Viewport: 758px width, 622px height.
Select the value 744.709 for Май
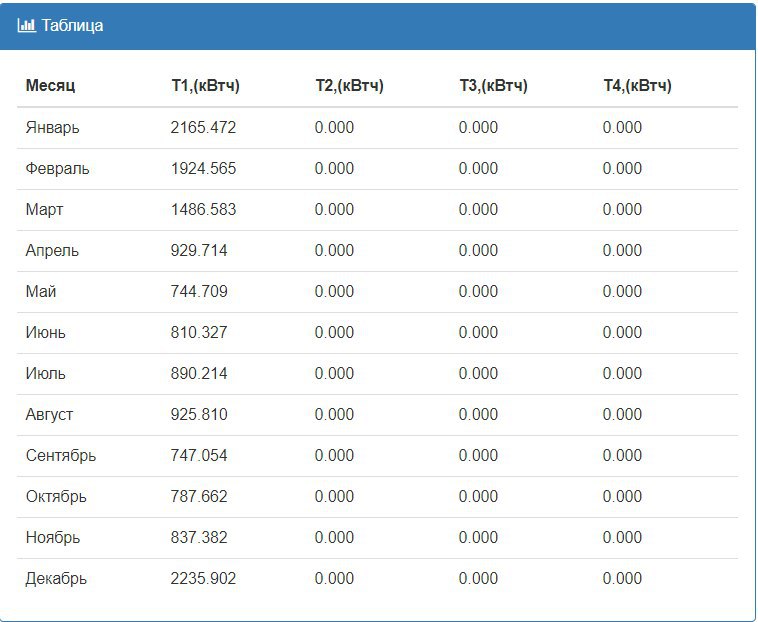199,291
